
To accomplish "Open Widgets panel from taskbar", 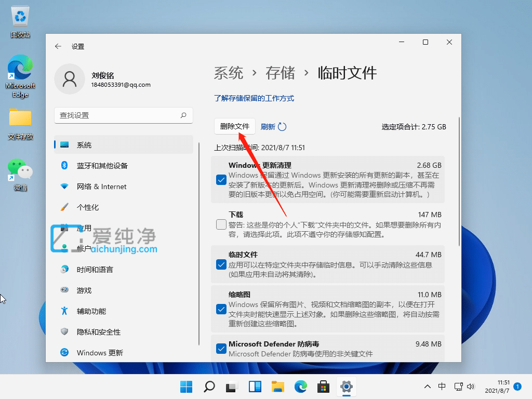I will click(255, 387).
